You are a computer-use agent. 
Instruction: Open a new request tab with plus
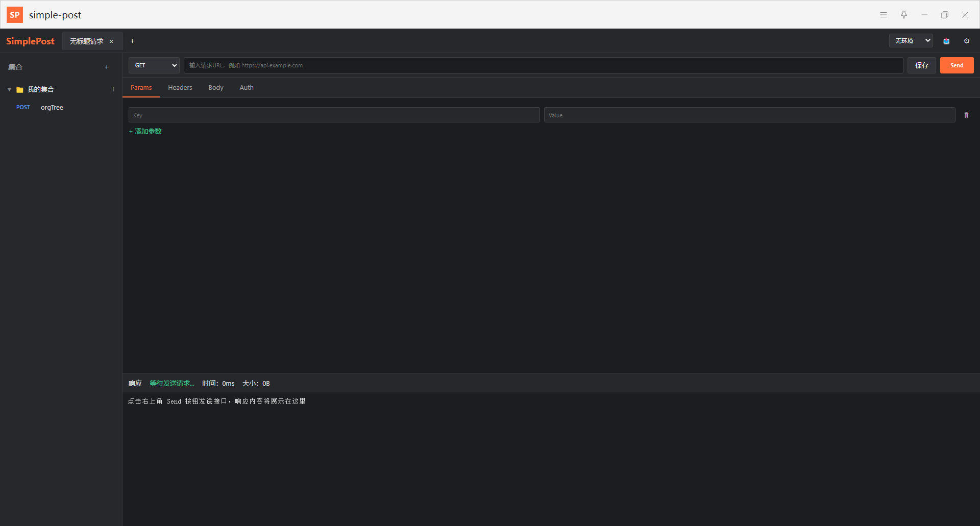point(132,41)
